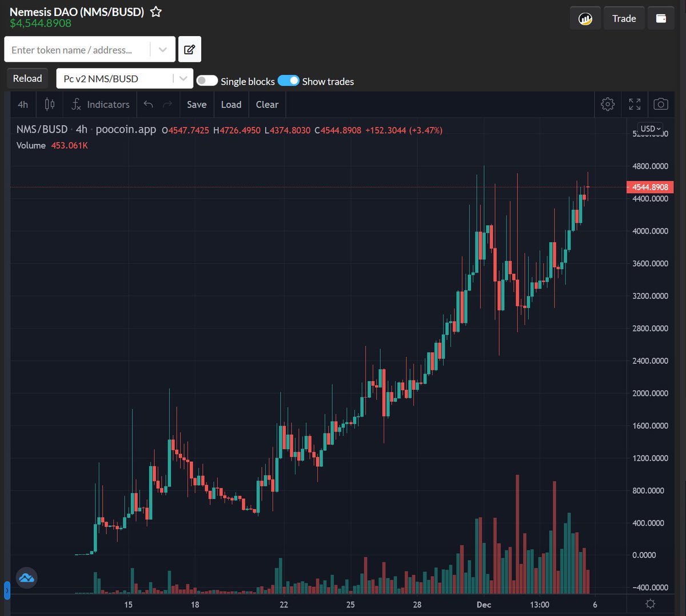Open the Trade button
Screen dimensions: 686x616
click(x=624, y=18)
